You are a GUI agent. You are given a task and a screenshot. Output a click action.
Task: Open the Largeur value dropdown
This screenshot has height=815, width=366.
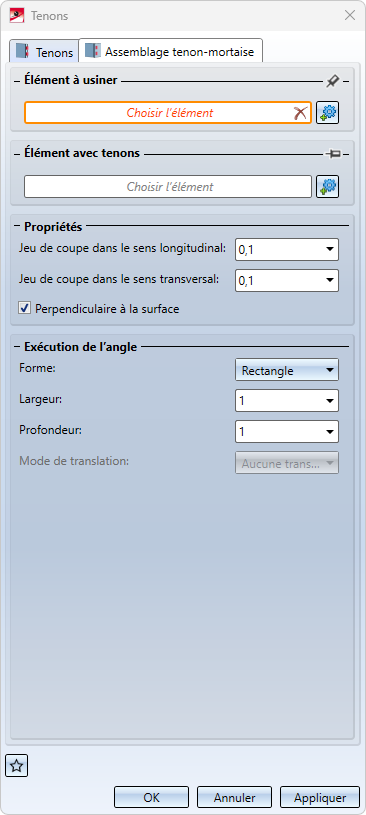tap(329, 401)
